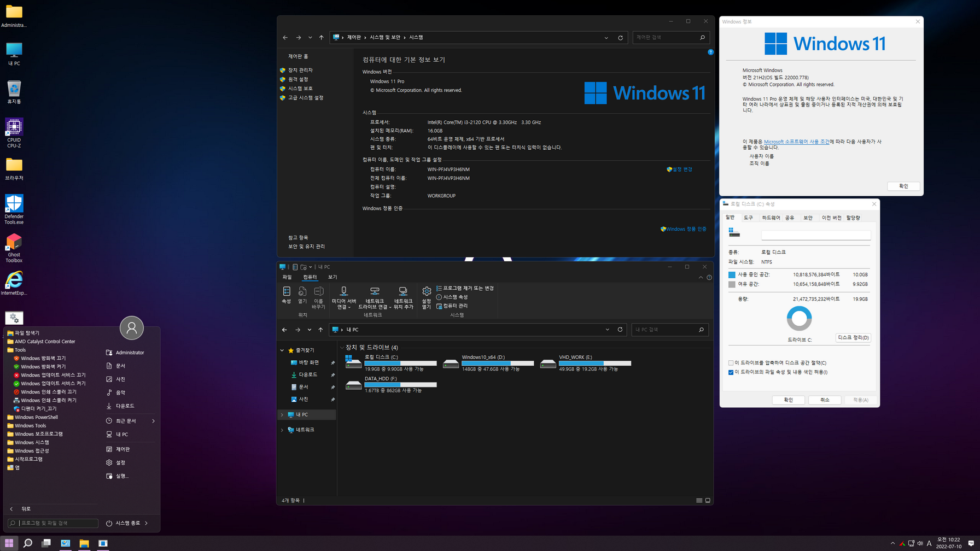Open Microsoft 소프트웨어 사용 조건 link
The height and width of the screenshot is (551, 980).
coord(796,142)
